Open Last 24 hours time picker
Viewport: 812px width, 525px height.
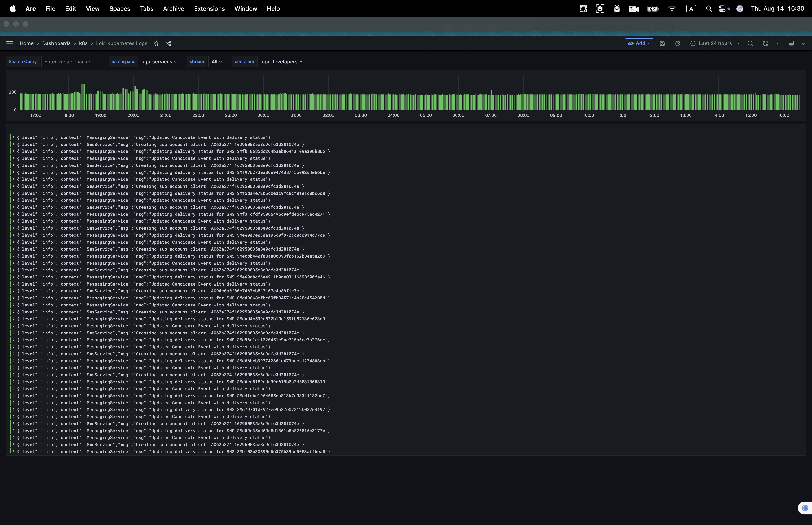pyautogui.click(x=715, y=43)
